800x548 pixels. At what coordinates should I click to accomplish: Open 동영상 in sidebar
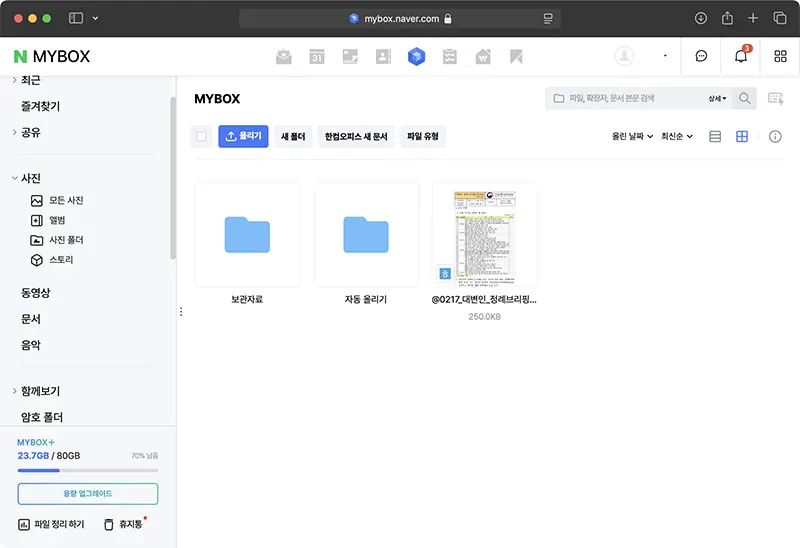click(35, 293)
